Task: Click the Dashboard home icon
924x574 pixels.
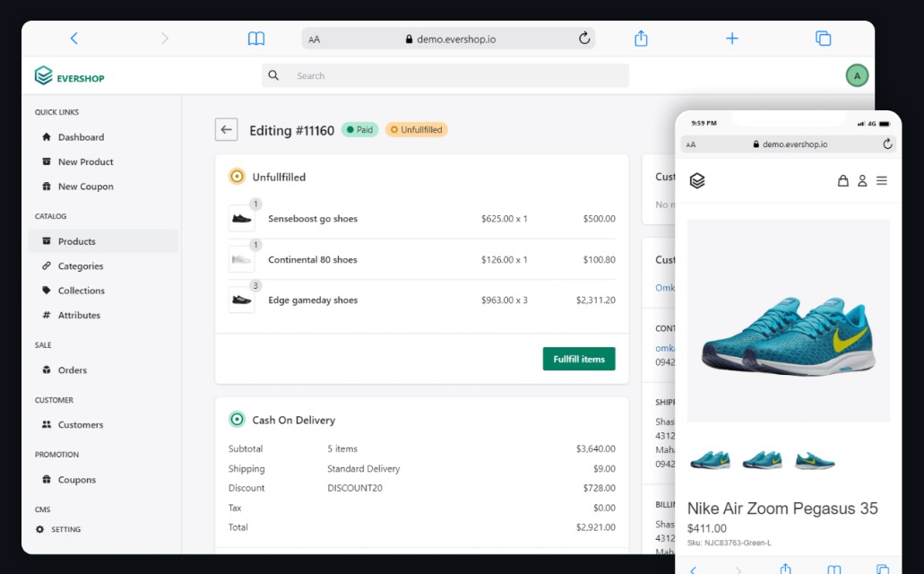Action: (47, 137)
